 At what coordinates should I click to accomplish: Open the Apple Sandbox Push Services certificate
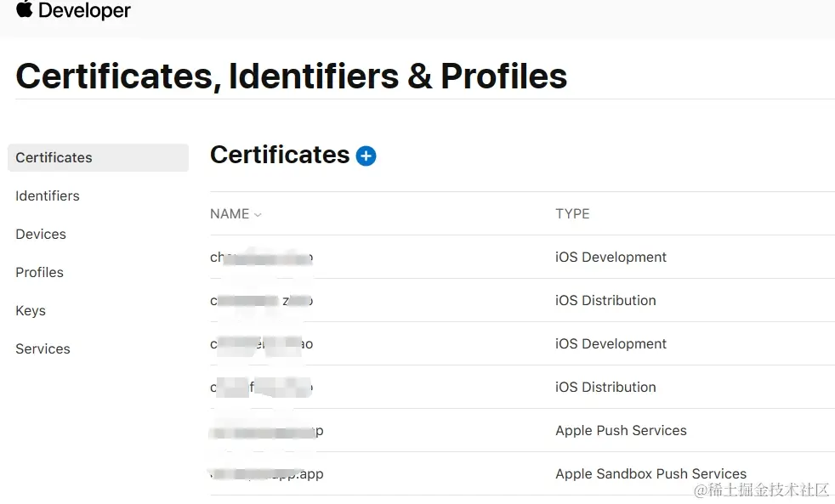pyautogui.click(x=650, y=473)
